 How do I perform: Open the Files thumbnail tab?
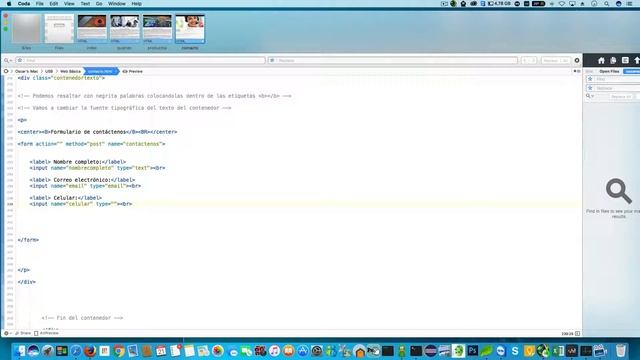point(59,29)
